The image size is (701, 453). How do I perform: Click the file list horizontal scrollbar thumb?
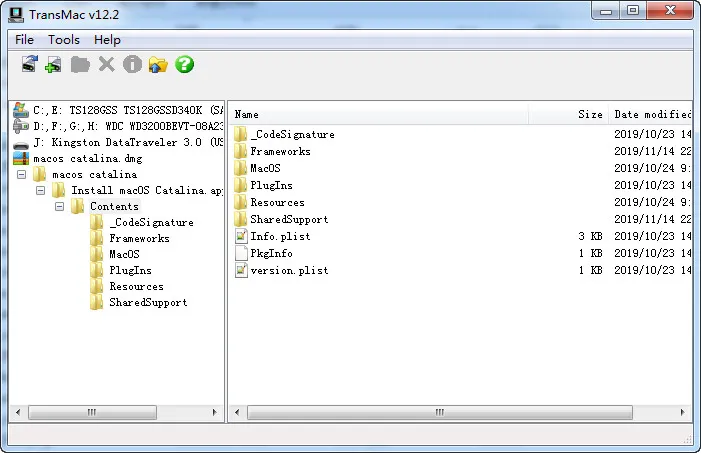click(440, 412)
